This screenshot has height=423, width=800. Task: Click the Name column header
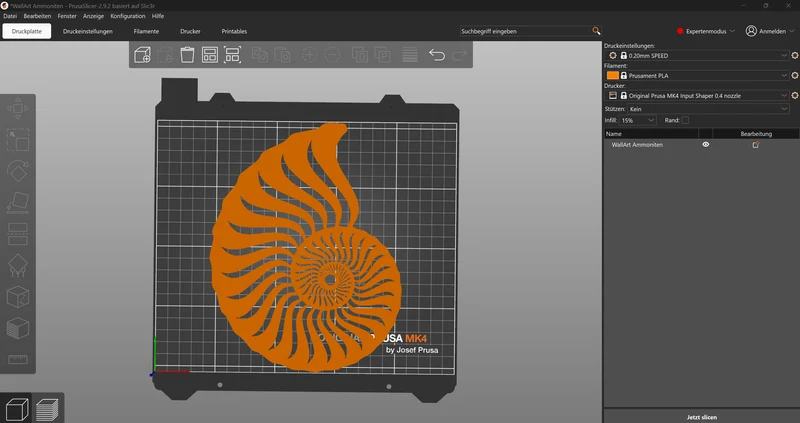652,134
